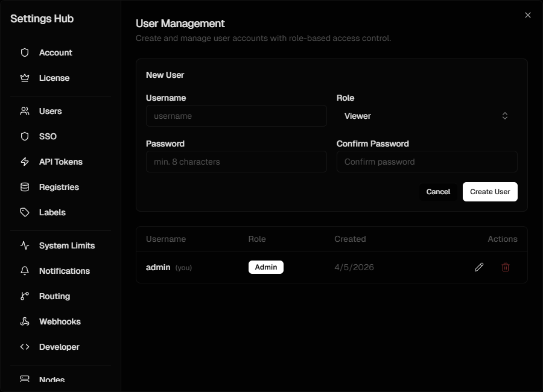Click the User Management heading
Viewport: 543px width, 392px height.
coord(180,24)
